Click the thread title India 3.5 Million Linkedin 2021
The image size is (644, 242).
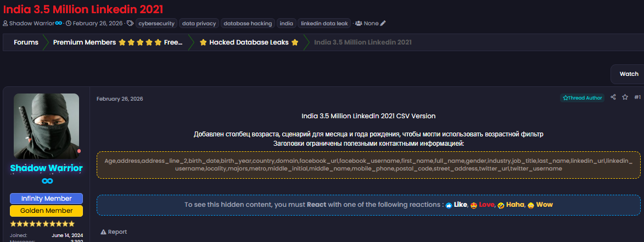pos(83,8)
